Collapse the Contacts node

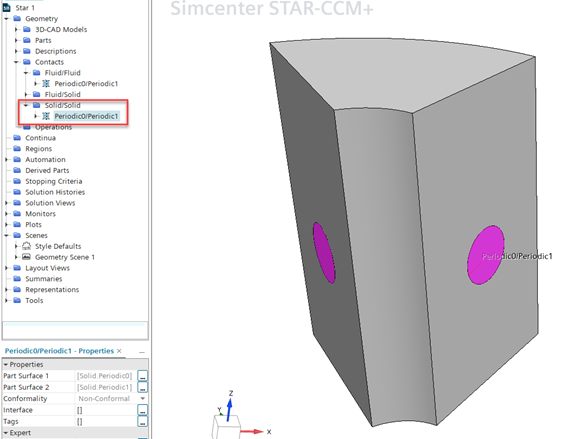point(16,62)
